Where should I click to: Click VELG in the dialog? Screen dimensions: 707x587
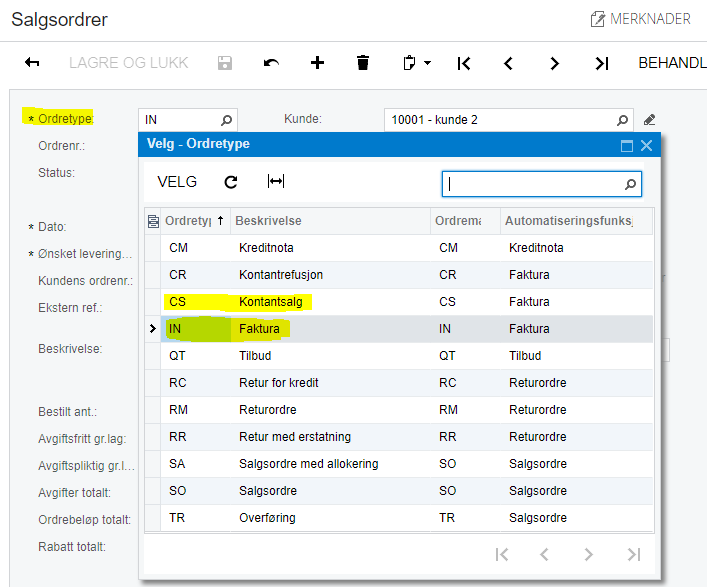tap(177, 182)
